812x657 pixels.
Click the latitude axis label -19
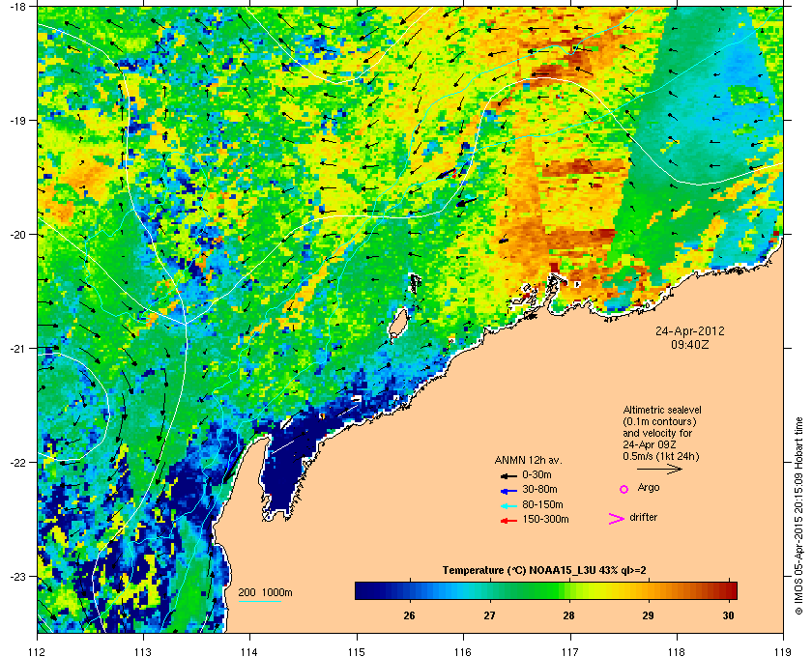tap(17, 121)
